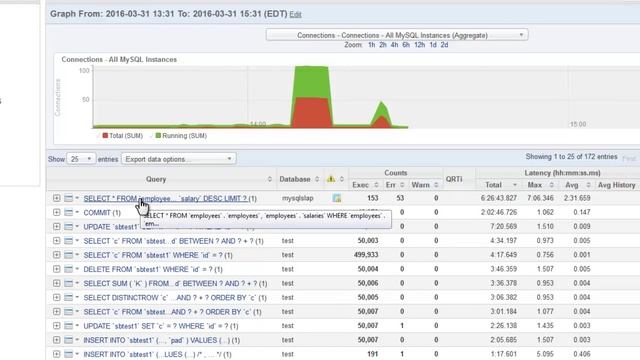640x360 pixels.
Task: Expand the COMMIT query row
Action: [56, 212]
